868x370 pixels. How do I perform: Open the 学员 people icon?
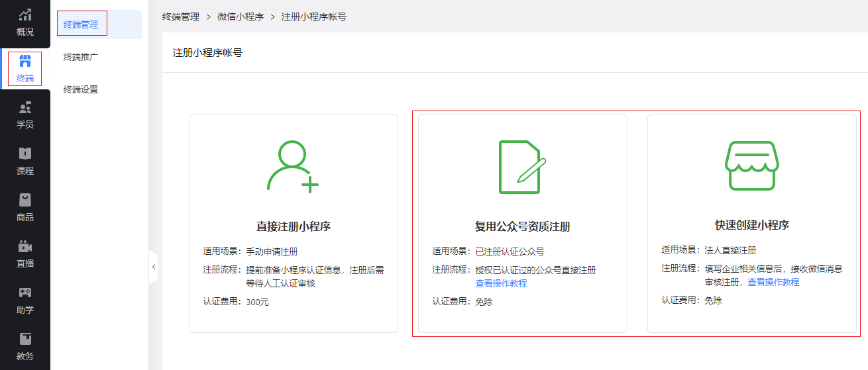pos(25,108)
